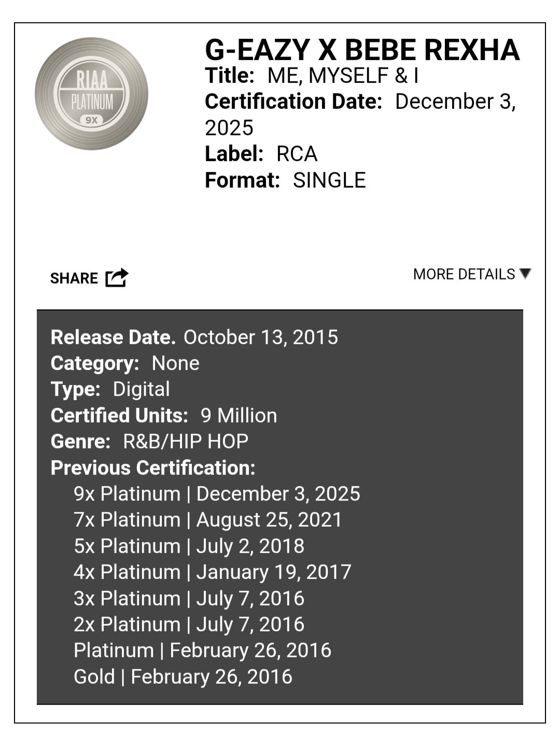Click the RIAA Platinum 9X badge

91,94
